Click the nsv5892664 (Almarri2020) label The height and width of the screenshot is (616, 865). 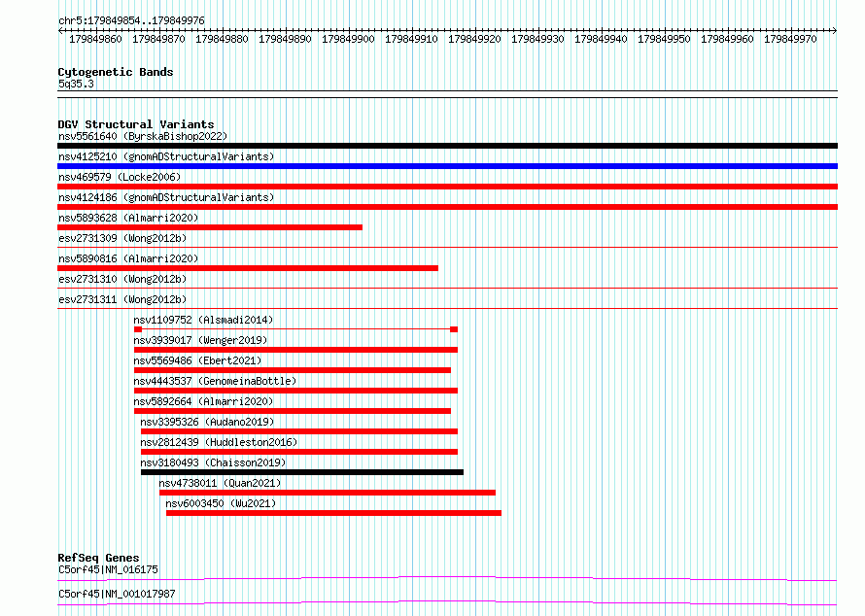(x=203, y=401)
